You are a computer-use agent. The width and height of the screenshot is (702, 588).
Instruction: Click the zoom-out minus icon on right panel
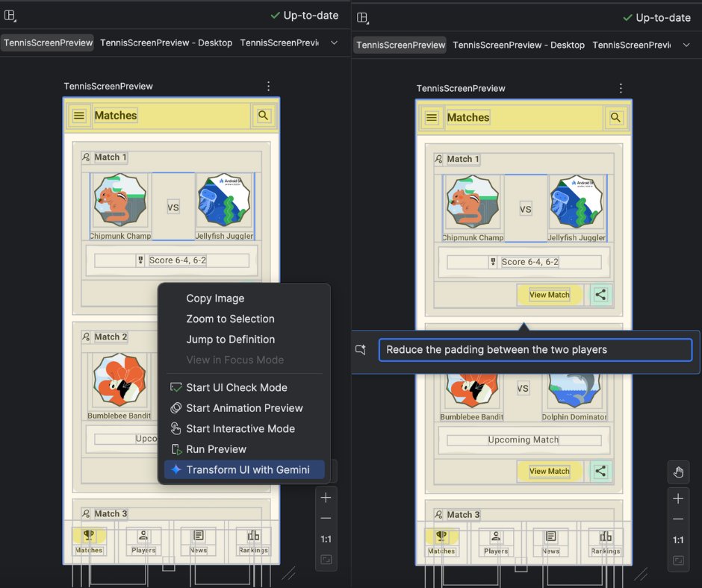(678, 519)
